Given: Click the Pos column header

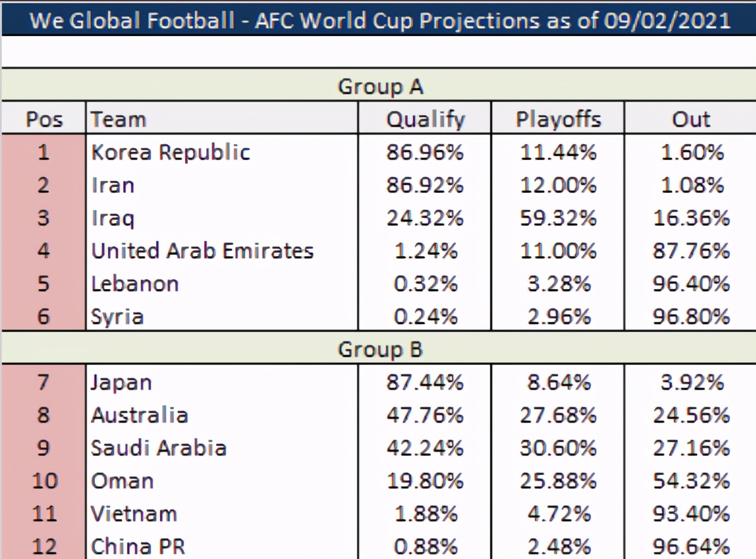Looking at the screenshot, I should pyautogui.click(x=44, y=120).
